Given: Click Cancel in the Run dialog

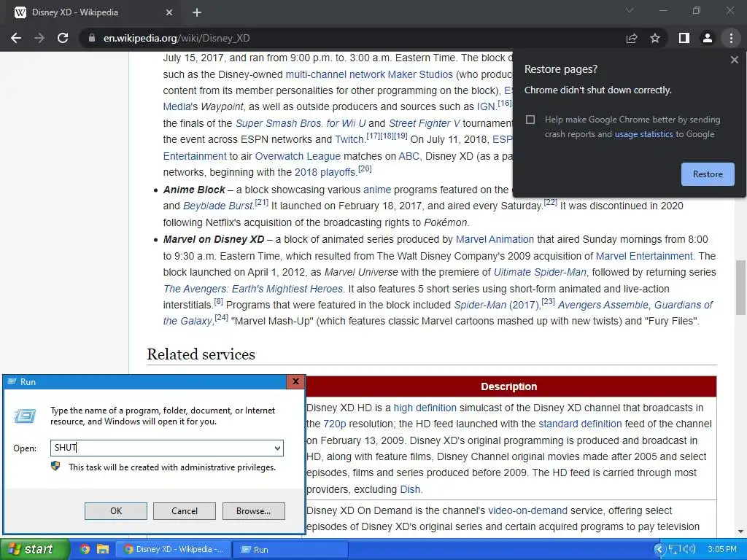Looking at the screenshot, I should pyautogui.click(x=185, y=511).
